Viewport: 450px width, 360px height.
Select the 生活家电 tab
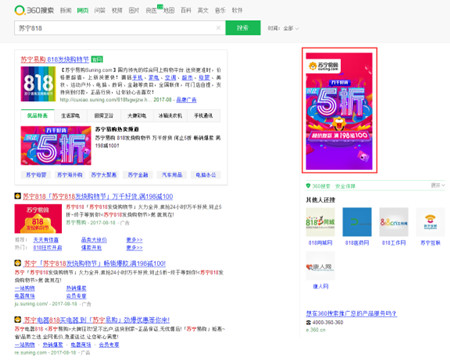70,116
